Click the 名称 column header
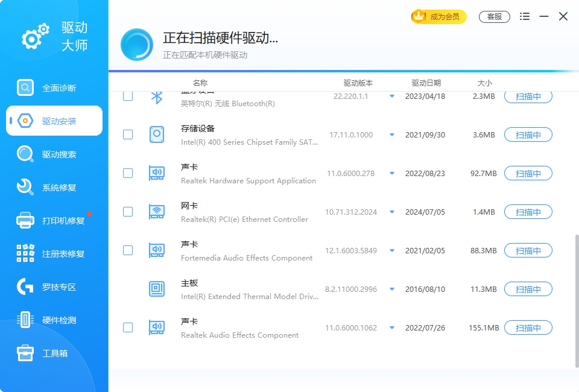This screenshot has height=392, width=579. (x=200, y=83)
